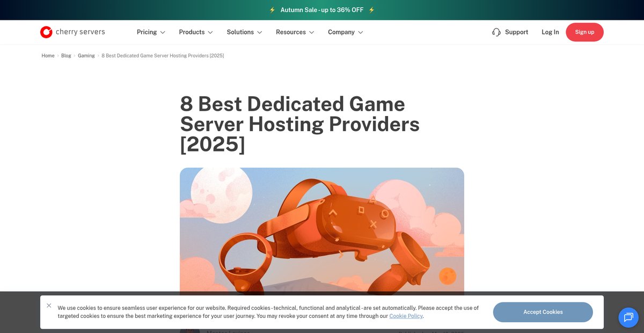Click the Autumn Sale promo banner
The width and height of the screenshot is (644, 333).
pyautogui.click(x=322, y=10)
